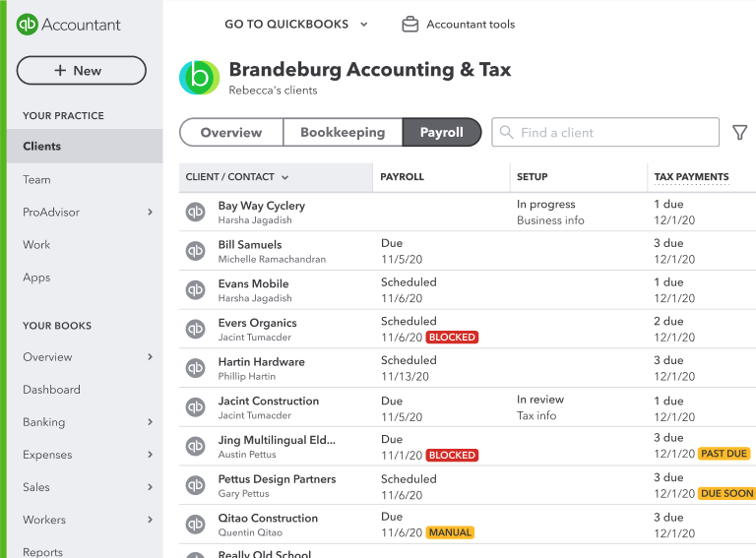Click Business info under Bay Way setup

click(x=550, y=220)
